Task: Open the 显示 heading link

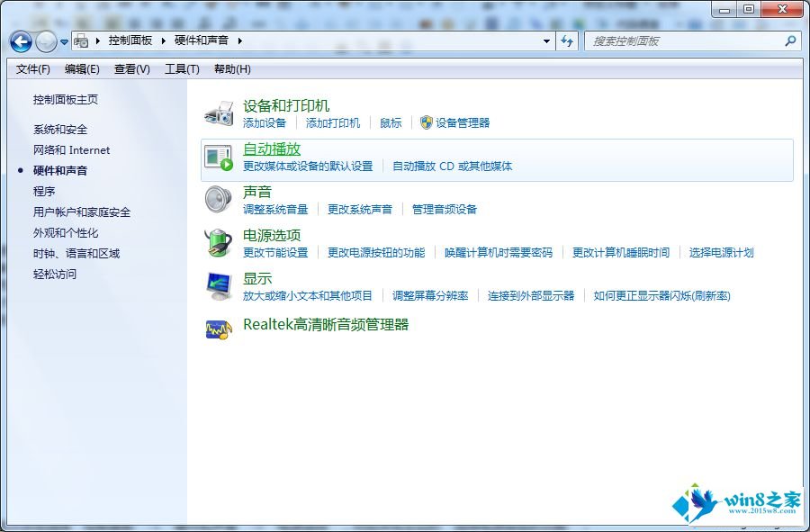Action: click(257, 279)
